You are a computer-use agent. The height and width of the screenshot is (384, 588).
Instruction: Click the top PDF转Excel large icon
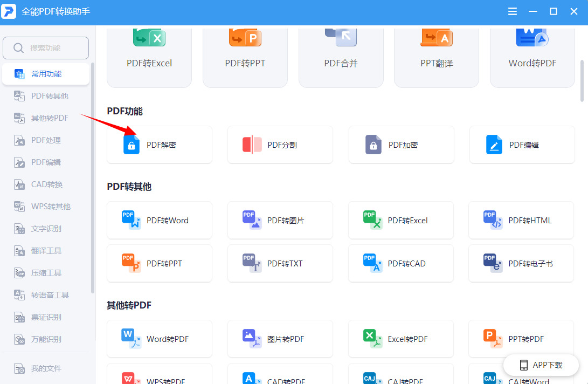149,38
